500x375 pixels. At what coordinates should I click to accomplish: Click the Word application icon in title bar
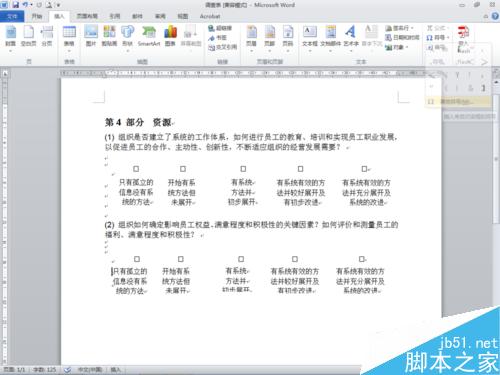coord(4,5)
